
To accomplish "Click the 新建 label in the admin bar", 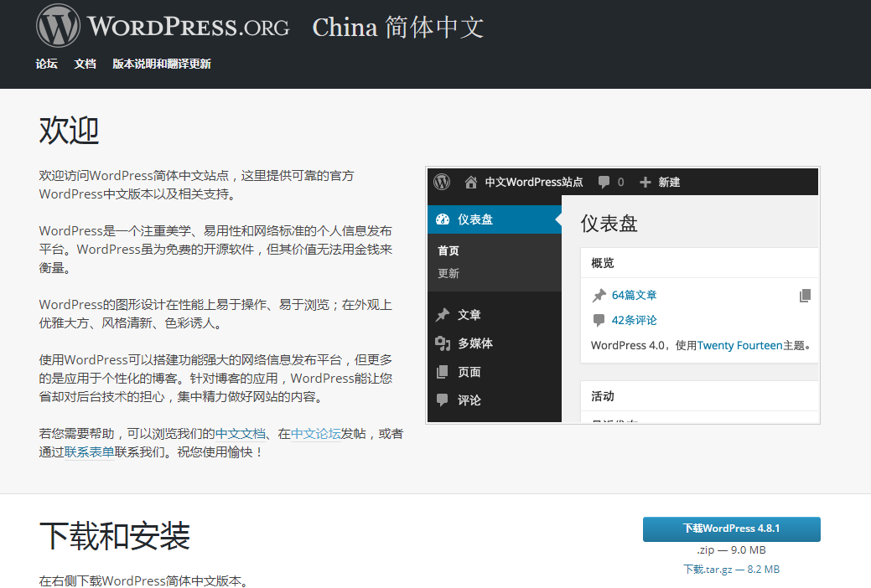I will pyautogui.click(x=669, y=182).
